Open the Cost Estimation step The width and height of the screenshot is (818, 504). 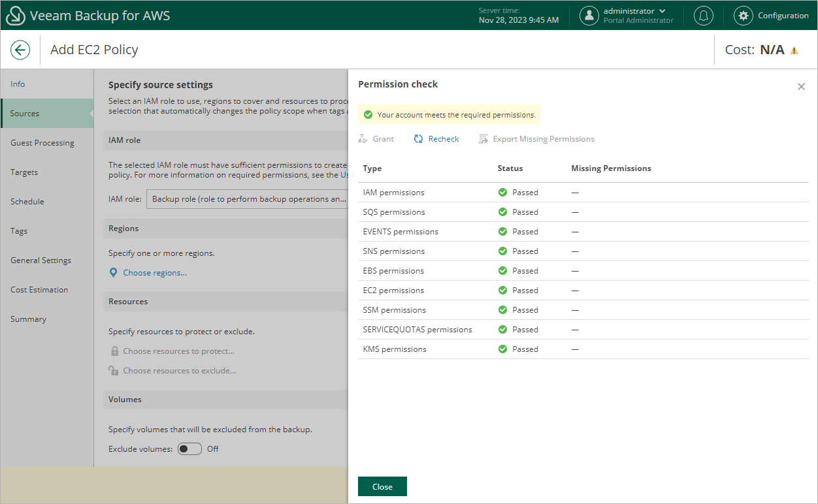tap(39, 290)
